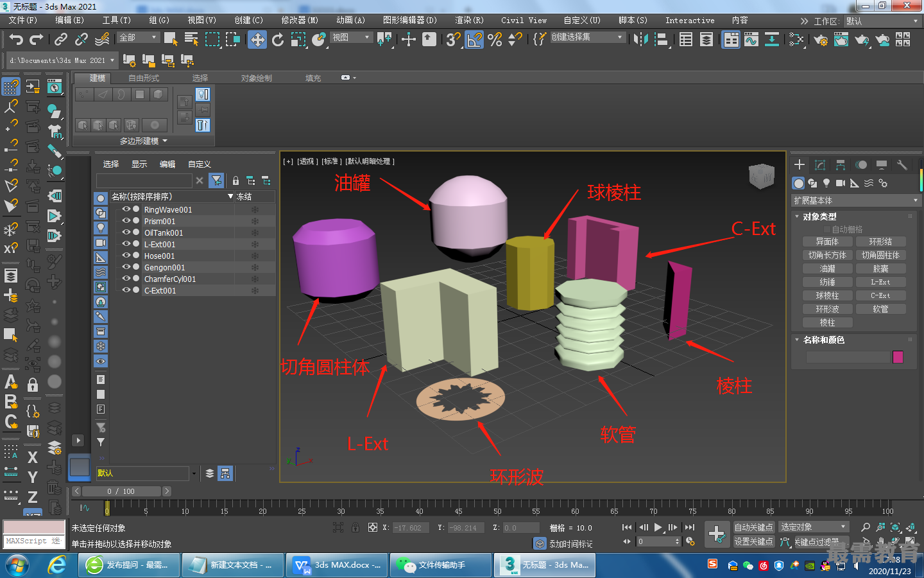Toggle the Scene Explorer icon
Image resolution: width=924 pixels, height=578 pixels.
point(686,40)
